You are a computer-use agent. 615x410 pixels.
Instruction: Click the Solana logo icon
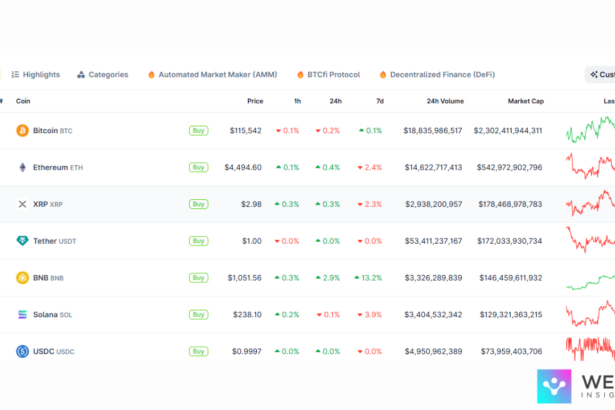22,314
